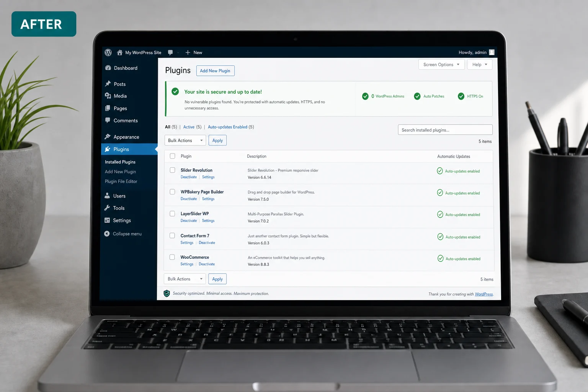Image resolution: width=588 pixels, height=392 pixels.
Task: Open the bottom Bulk Actions dropdown
Action: point(185,279)
